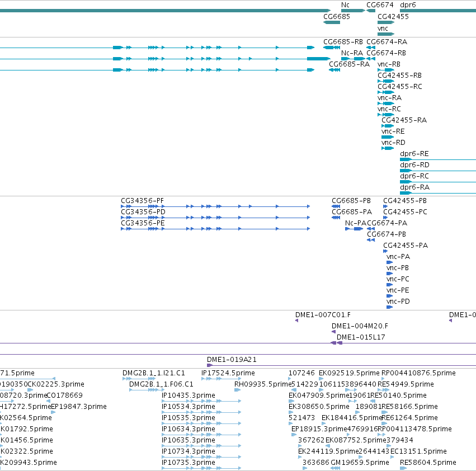The image size is (476, 471).
Task: Click transcript CG42455-RB
Action: [399, 76]
